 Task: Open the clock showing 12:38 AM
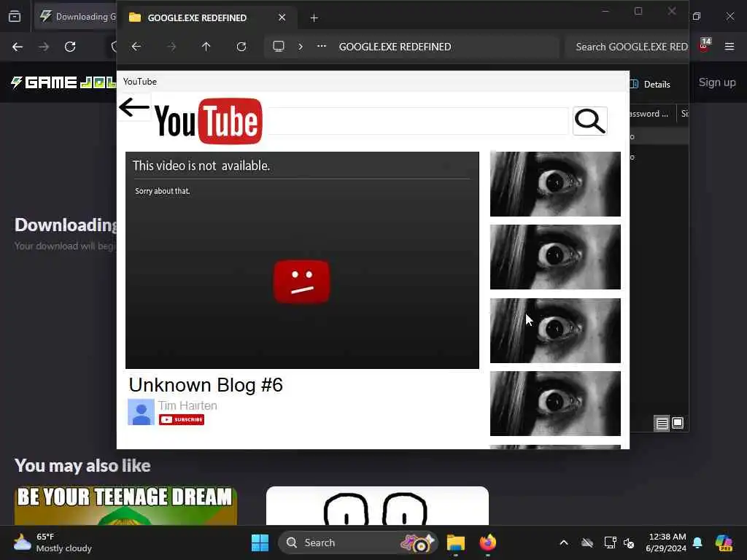pos(666,542)
